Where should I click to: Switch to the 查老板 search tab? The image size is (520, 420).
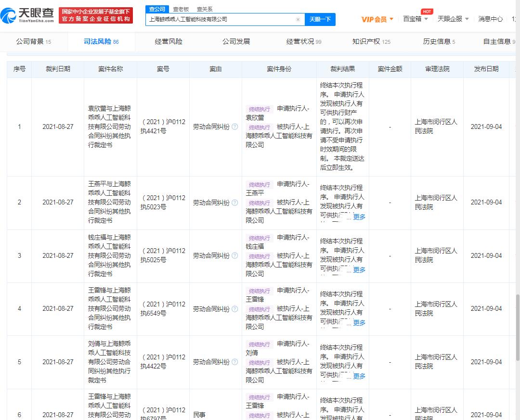(181, 9)
